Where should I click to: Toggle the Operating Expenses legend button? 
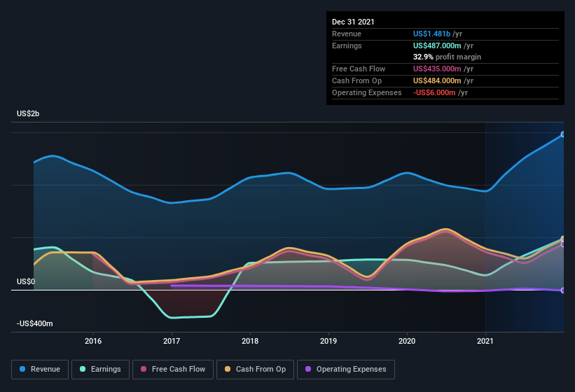[x=346, y=370]
